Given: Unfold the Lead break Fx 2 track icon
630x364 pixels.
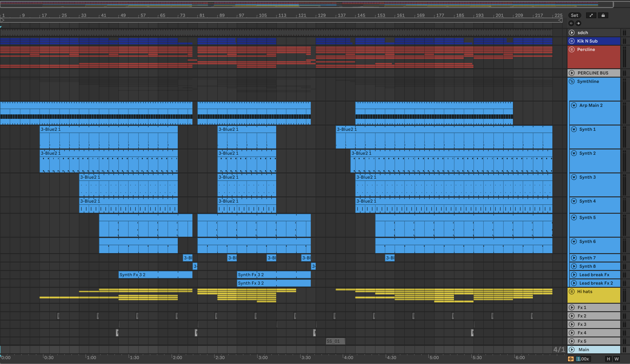Looking at the screenshot, I should click(x=574, y=283).
